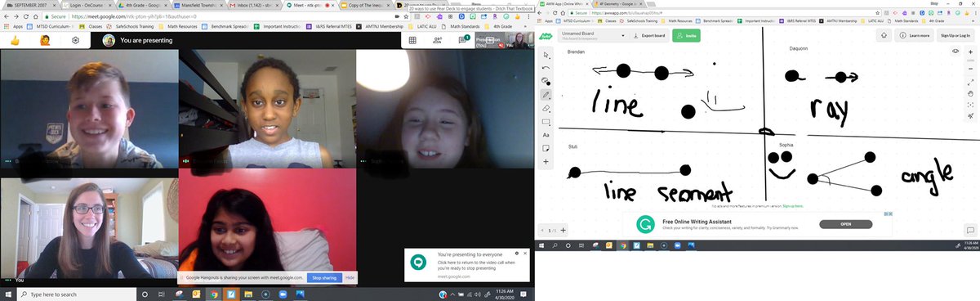The height and width of the screenshot is (301, 980).
Task: Select the eraser tool on whiteboard
Action: tap(546, 108)
